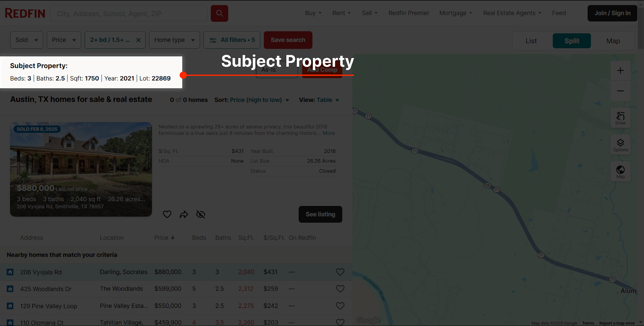Viewport: 644px width, 326px height.
Task: Sort table by Baths column
Action: (x=223, y=238)
